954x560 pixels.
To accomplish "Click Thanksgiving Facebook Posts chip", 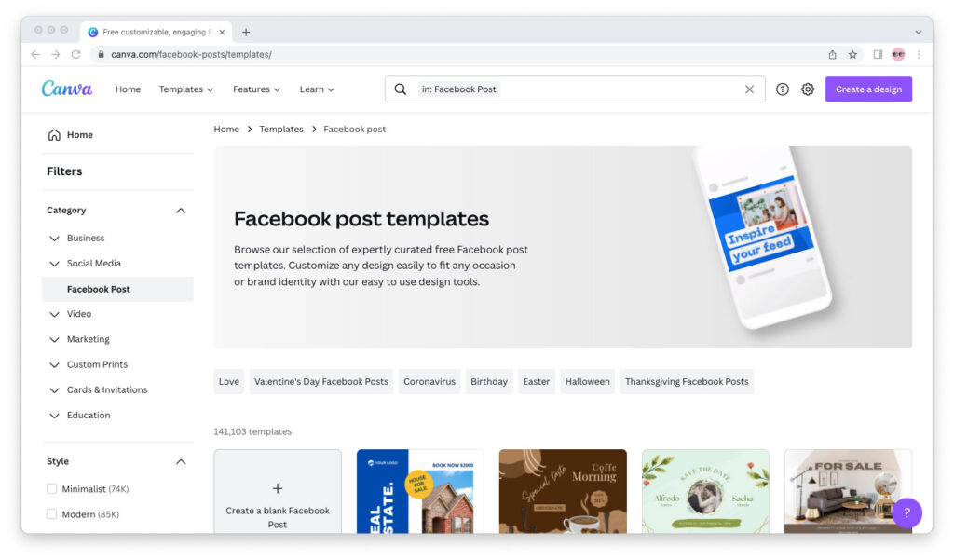I will [x=687, y=382].
